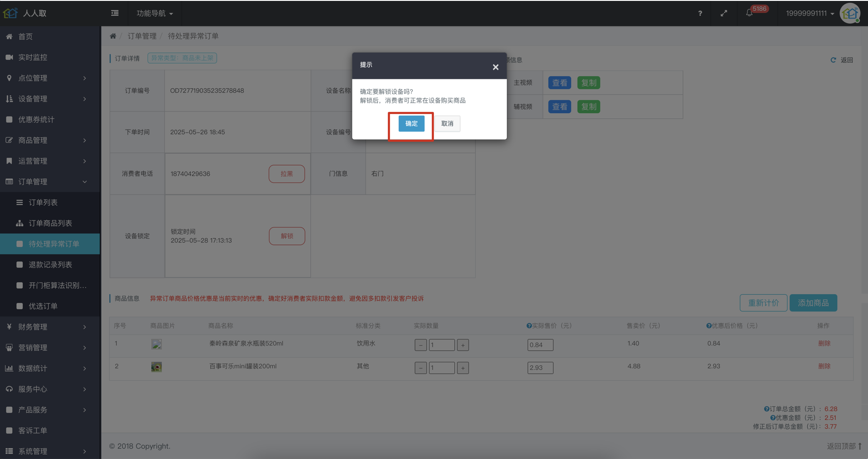Decrease quantity for 百事可乐mini罐装200ml
This screenshot has height=459, width=868.
pos(420,368)
